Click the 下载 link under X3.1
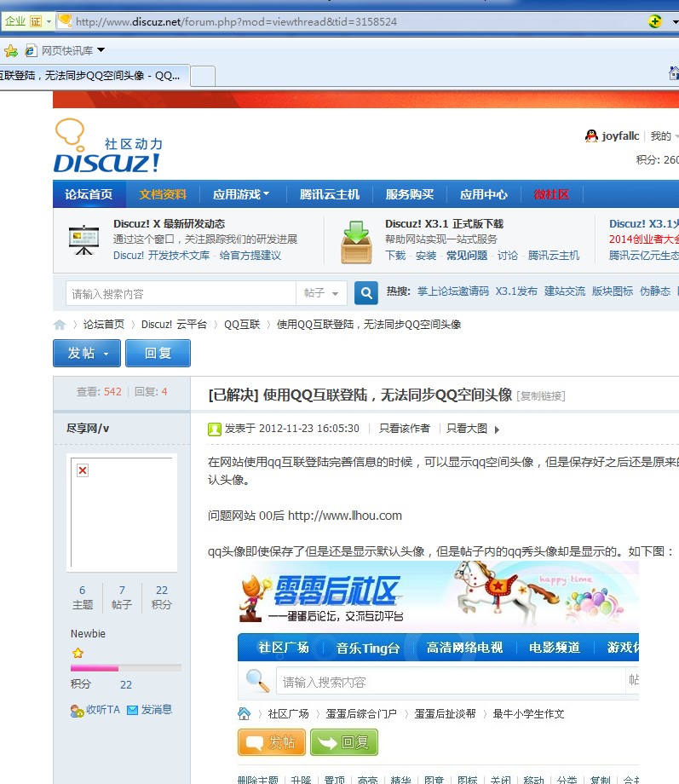 click(395, 256)
